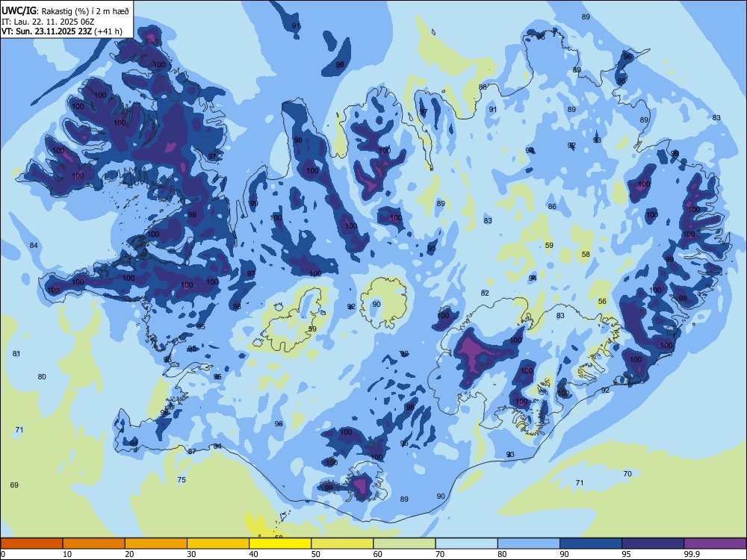Click the '84' humidity value on map
This screenshot has height=560, width=747.
[x=34, y=245]
